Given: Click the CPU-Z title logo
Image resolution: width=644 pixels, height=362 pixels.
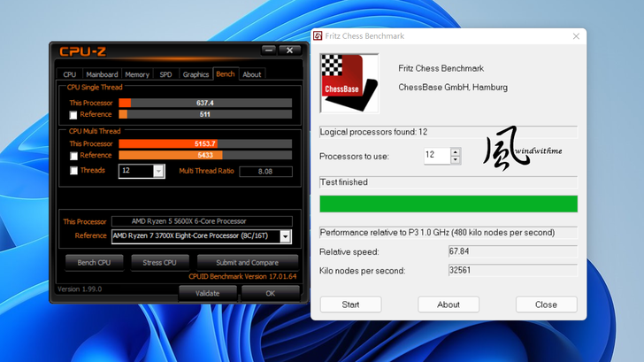Looking at the screenshot, I should pyautogui.click(x=82, y=51).
